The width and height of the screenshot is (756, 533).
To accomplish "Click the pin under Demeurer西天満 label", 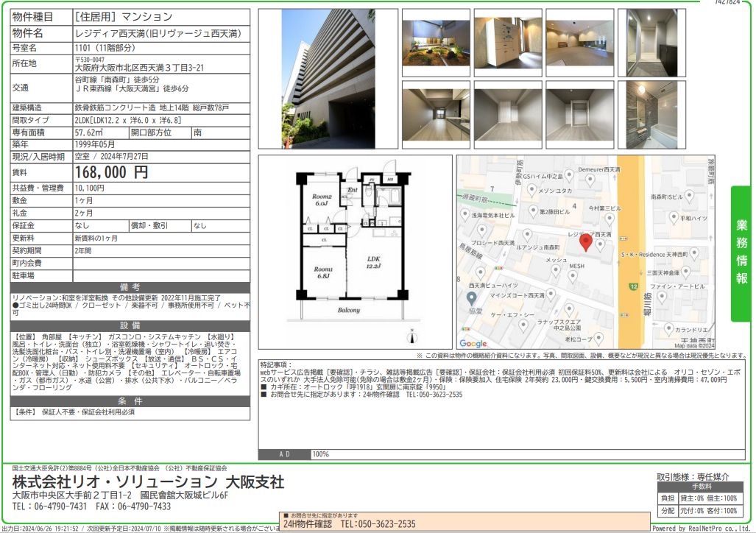I will pos(590,180).
